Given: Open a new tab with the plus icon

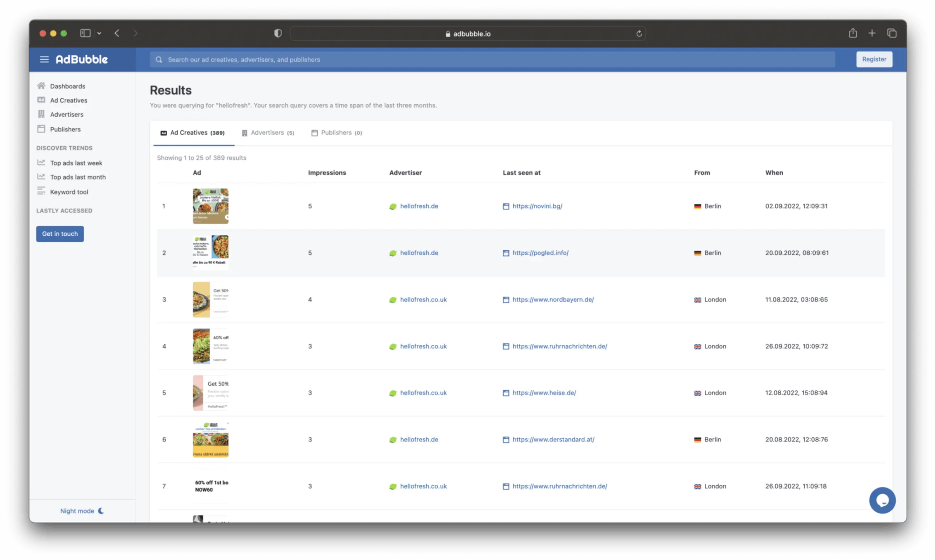Looking at the screenshot, I should [x=871, y=33].
